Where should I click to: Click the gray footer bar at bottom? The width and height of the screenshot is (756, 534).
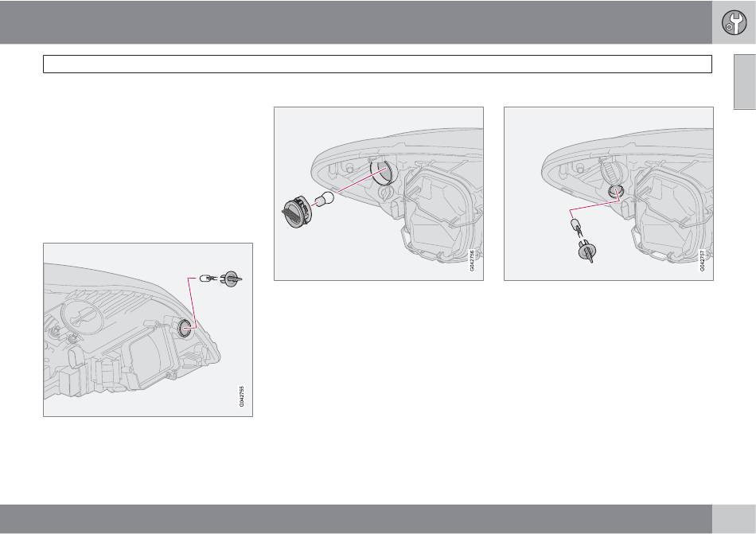click(356, 519)
